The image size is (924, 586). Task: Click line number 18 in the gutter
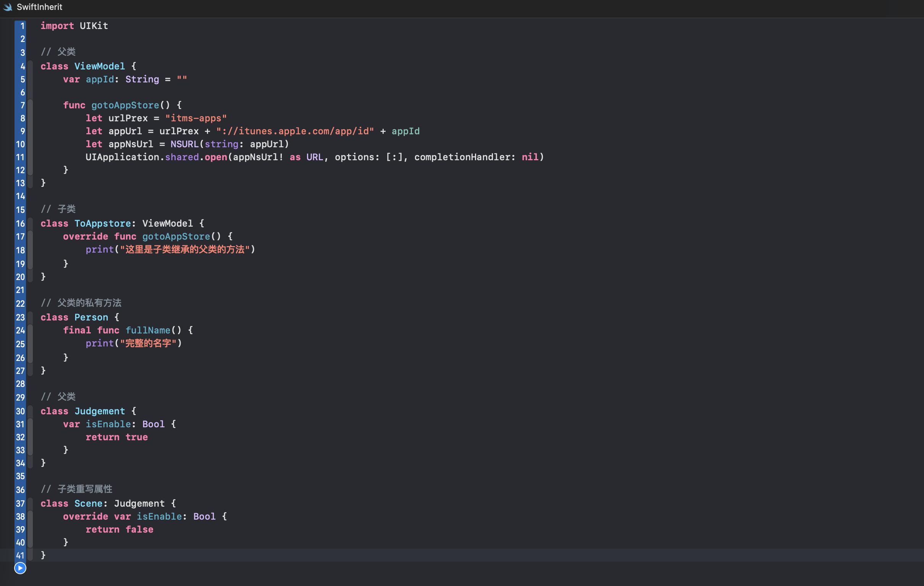20,250
